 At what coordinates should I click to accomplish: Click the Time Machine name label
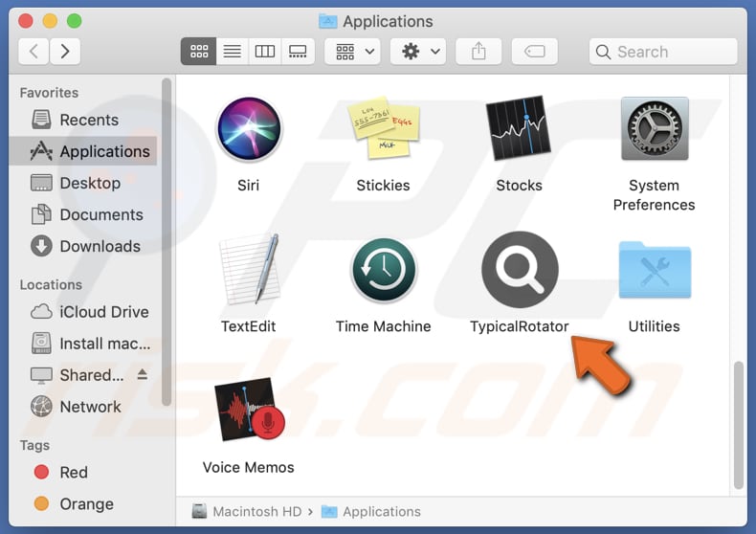pos(384,326)
